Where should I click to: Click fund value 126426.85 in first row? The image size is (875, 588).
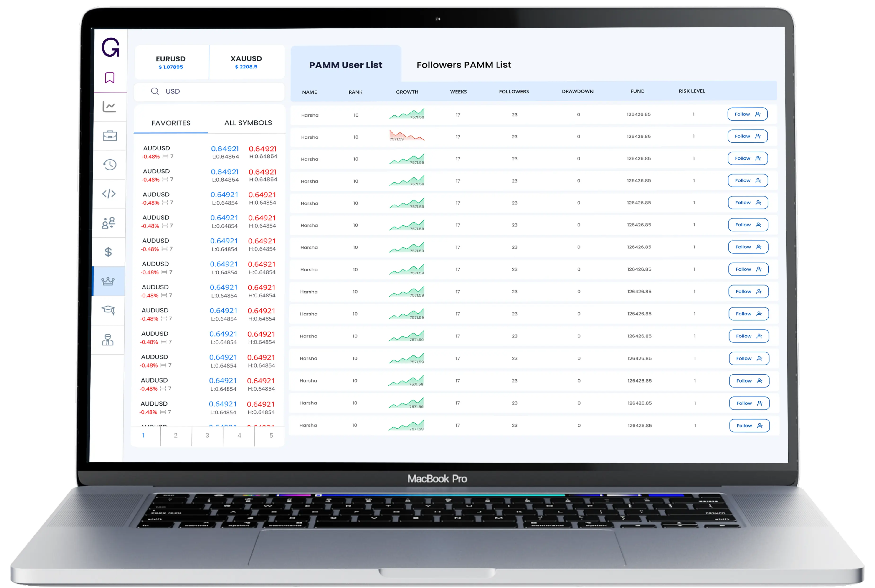[x=638, y=114]
